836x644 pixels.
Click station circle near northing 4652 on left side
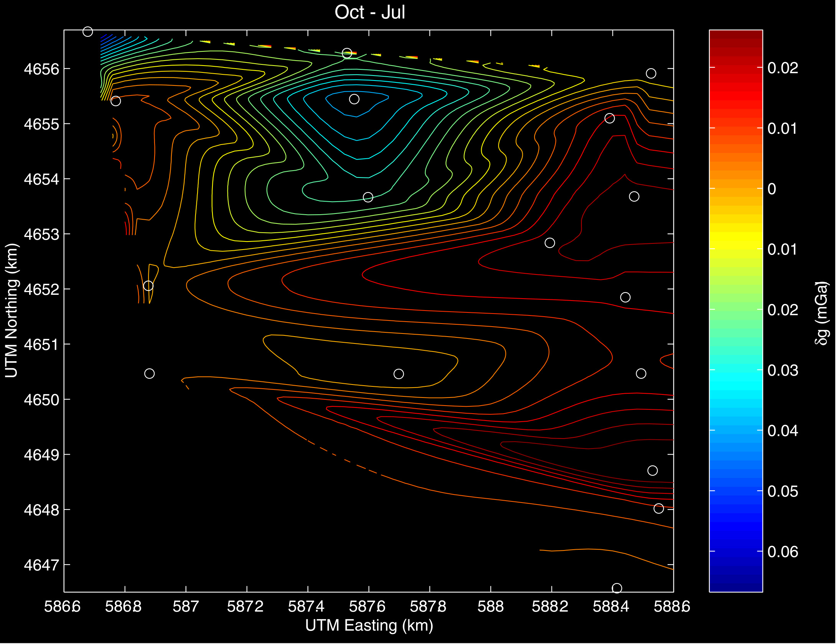148,286
